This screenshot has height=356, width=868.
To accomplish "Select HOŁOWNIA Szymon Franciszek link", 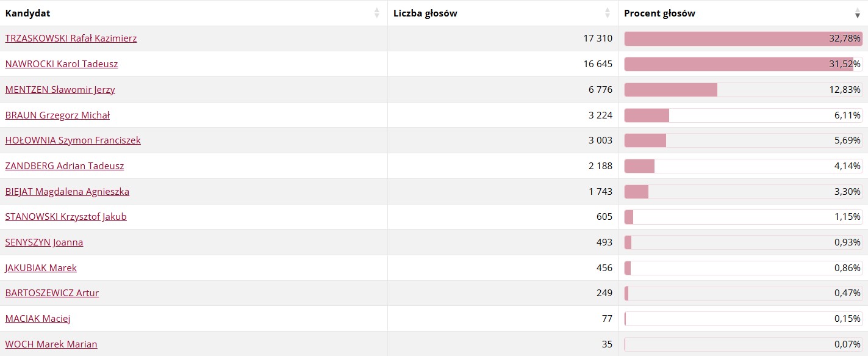I will click(x=73, y=140).
